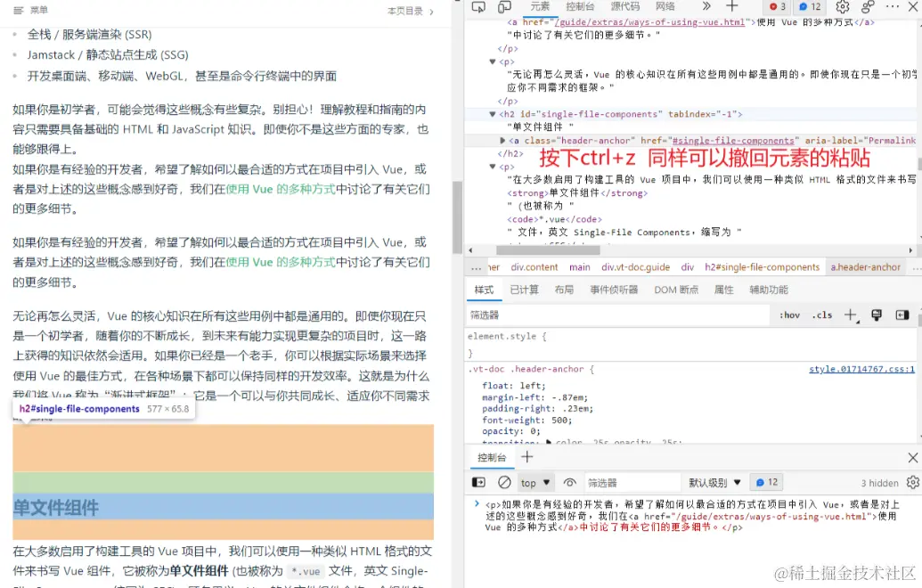Toggle the console sidebar icon
This screenshot has height=588, width=922.
478,483
